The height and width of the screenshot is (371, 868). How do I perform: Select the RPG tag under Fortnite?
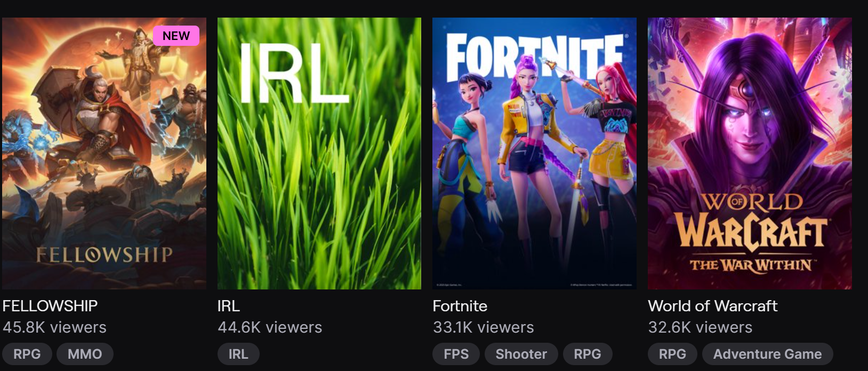click(588, 354)
